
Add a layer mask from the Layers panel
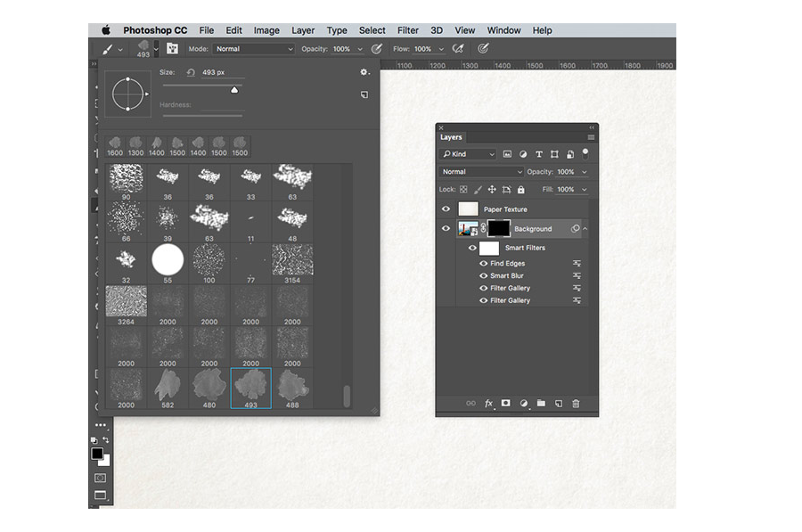[505, 403]
